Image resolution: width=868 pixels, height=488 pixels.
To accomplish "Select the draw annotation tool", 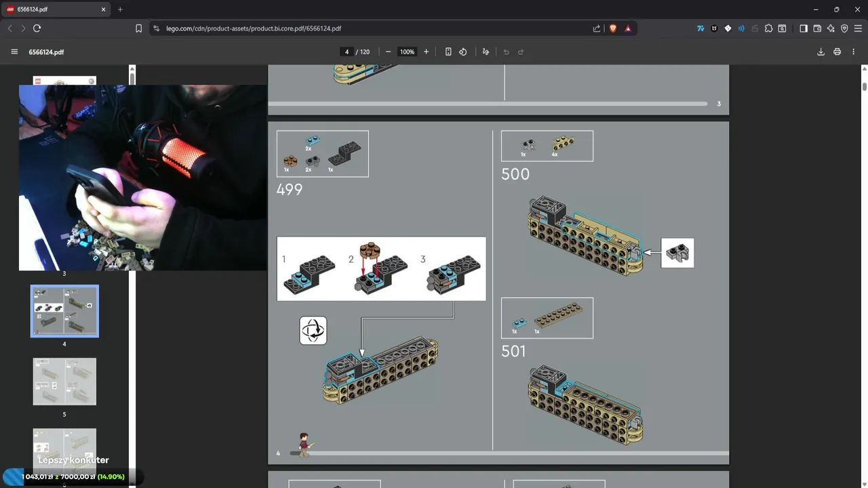I will pos(486,52).
